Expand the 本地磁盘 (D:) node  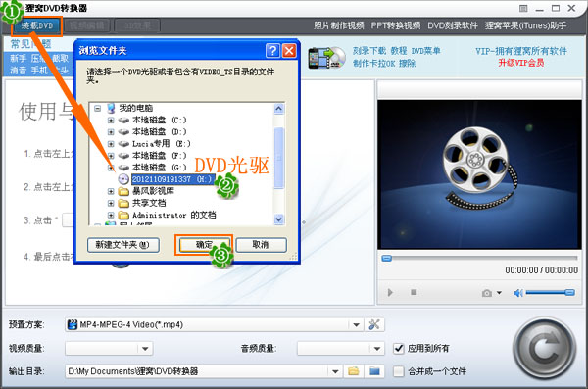pyautogui.click(x=111, y=132)
